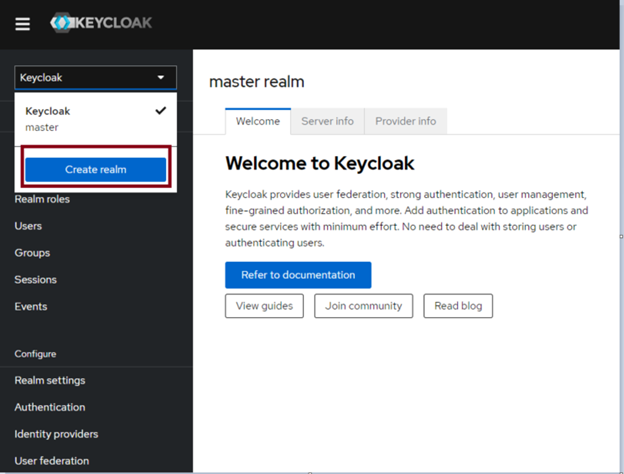624x474 pixels.
Task: Open Events in sidebar
Action: tap(31, 306)
